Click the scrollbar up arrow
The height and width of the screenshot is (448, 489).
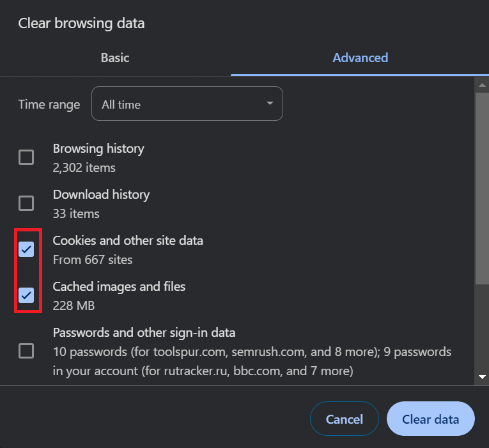(x=482, y=84)
